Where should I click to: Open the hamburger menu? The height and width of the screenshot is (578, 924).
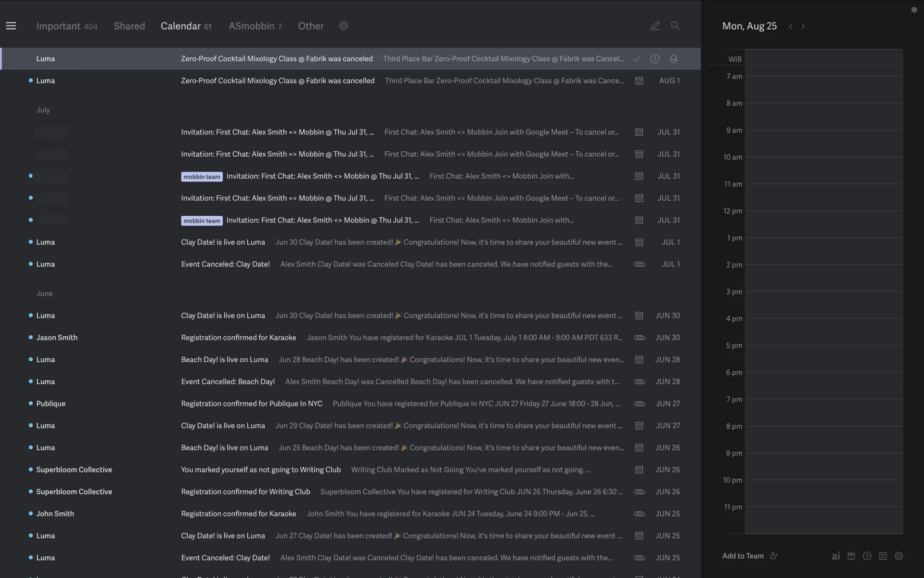coord(11,26)
